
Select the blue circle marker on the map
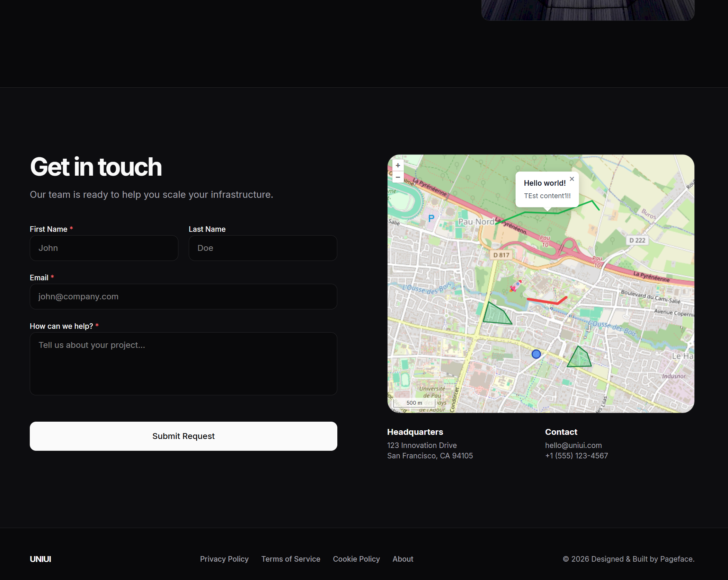coord(536,353)
